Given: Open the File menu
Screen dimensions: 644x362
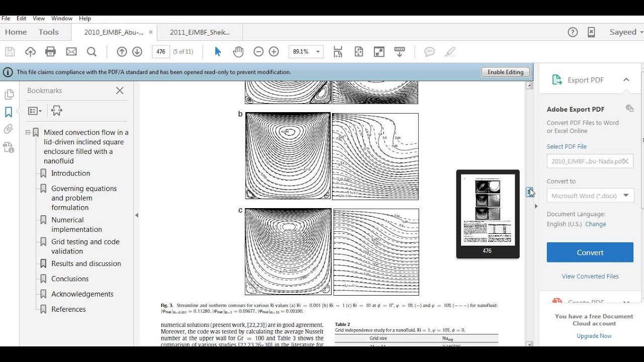Looking at the screenshot, I should 6,18.
